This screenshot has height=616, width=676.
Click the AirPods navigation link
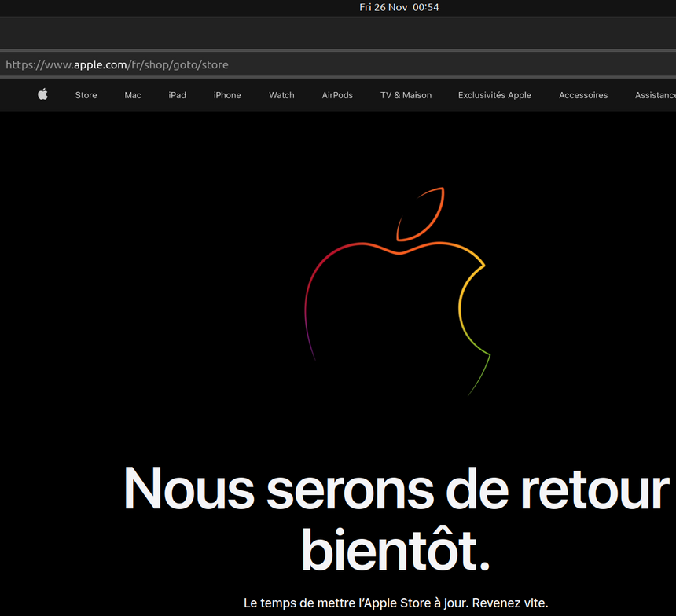(x=337, y=95)
